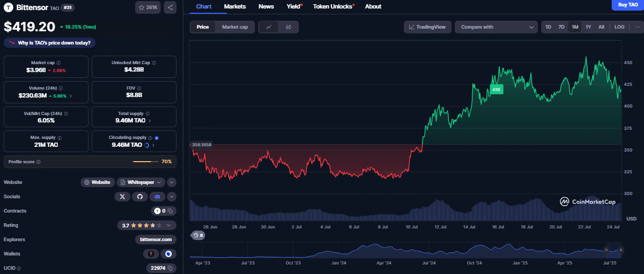The height and width of the screenshot is (274, 644).
Task: Expand the Volume (24h) details arrow
Action: tap(71, 96)
